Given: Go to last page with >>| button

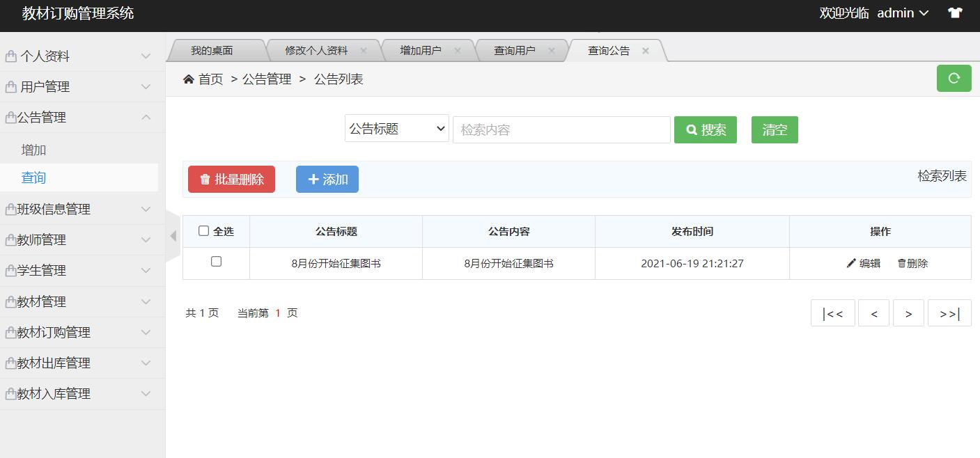Looking at the screenshot, I should tap(949, 313).
